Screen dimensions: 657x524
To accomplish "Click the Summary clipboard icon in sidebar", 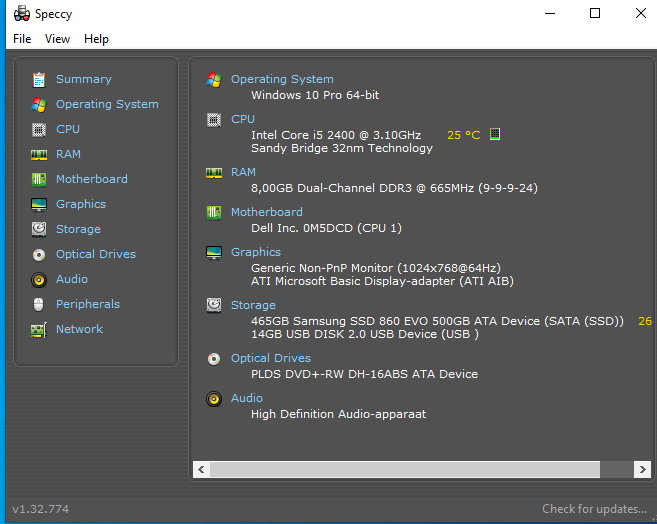I will click(x=39, y=80).
